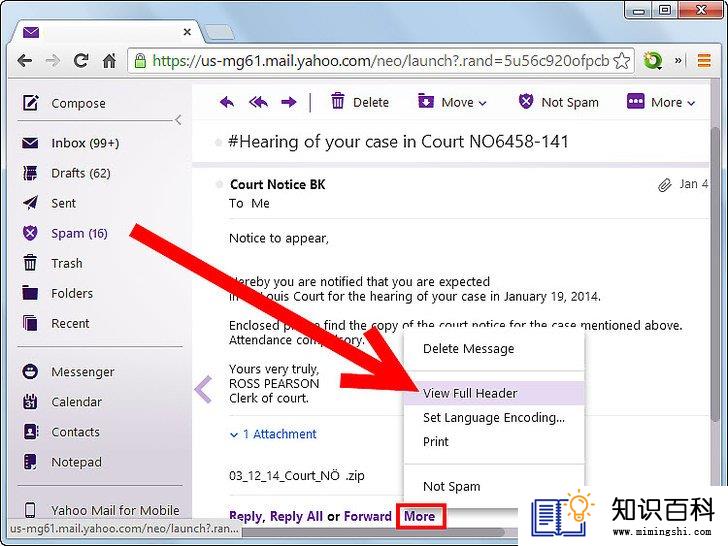
Task: Click the green browser extension icon
Action: [652, 61]
